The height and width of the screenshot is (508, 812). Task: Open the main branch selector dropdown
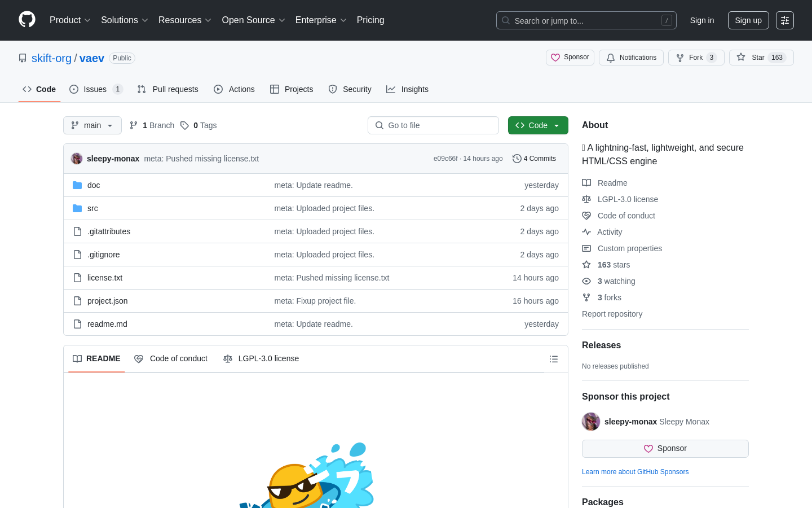click(x=92, y=125)
